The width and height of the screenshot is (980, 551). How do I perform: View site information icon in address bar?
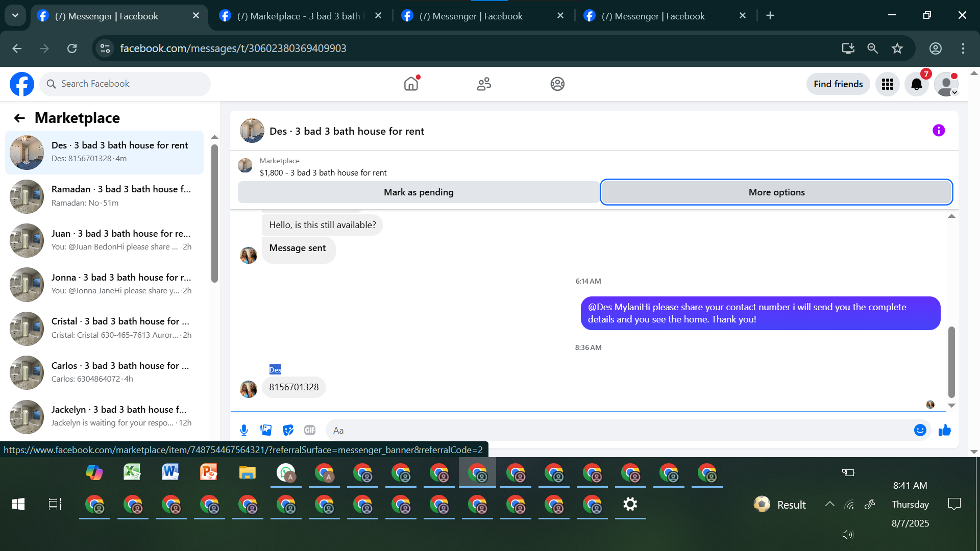point(105,48)
